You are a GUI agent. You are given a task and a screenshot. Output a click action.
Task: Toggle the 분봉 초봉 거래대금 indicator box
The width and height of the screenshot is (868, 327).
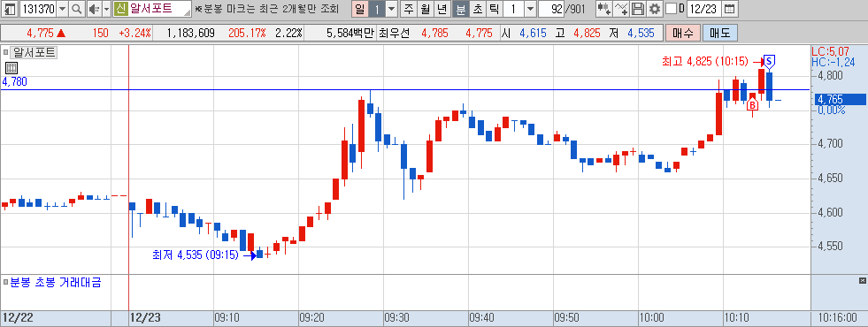click(x=5, y=282)
